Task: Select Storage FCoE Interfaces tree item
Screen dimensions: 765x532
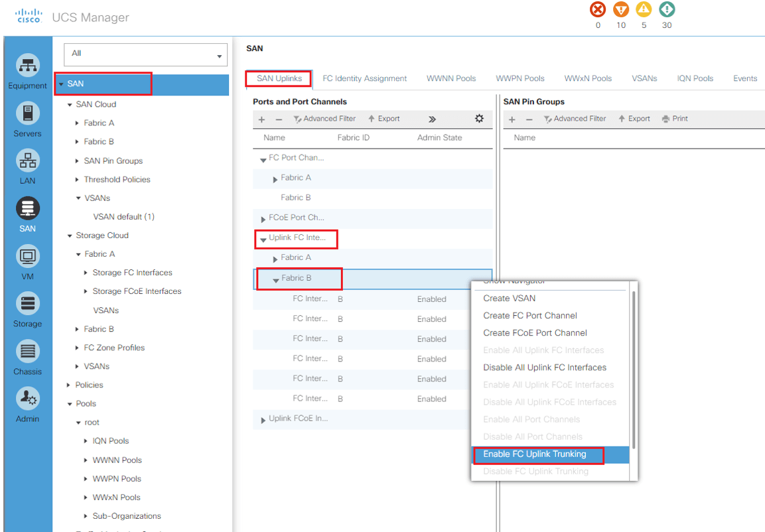Action: pos(137,292)
